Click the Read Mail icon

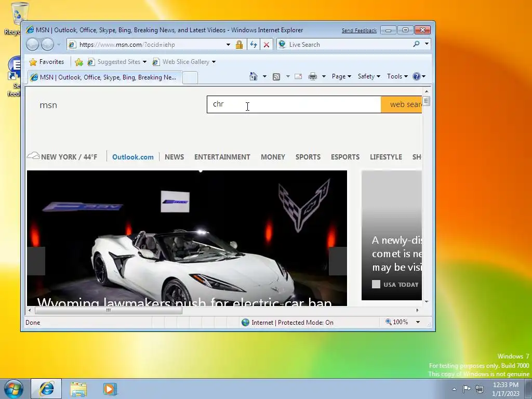coord(298,76)
